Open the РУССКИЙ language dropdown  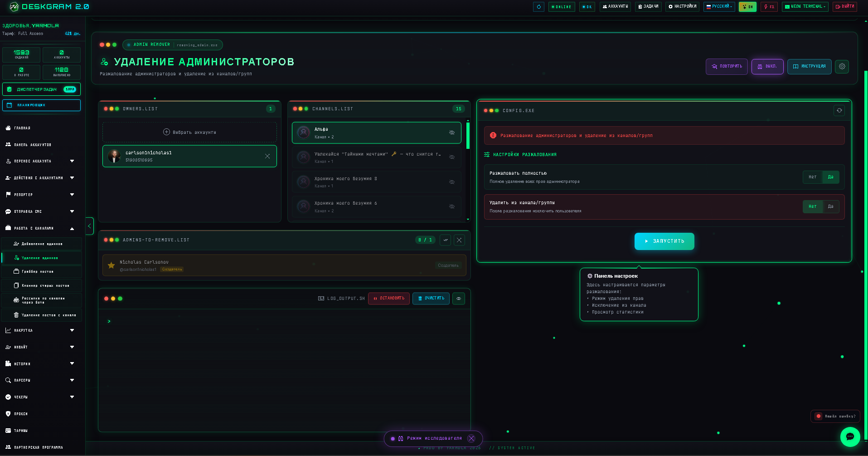[719, 7]
